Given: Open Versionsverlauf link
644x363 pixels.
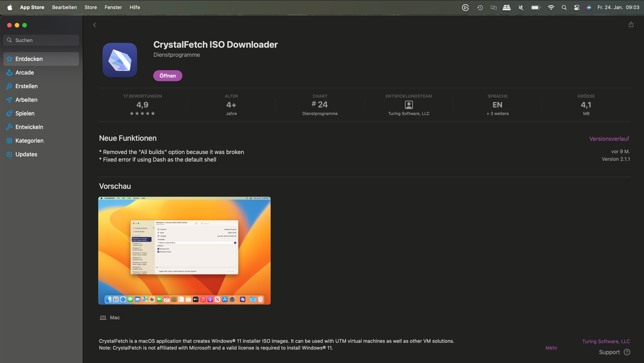Looking at the screenshot, I should click(x=609, y=139).
